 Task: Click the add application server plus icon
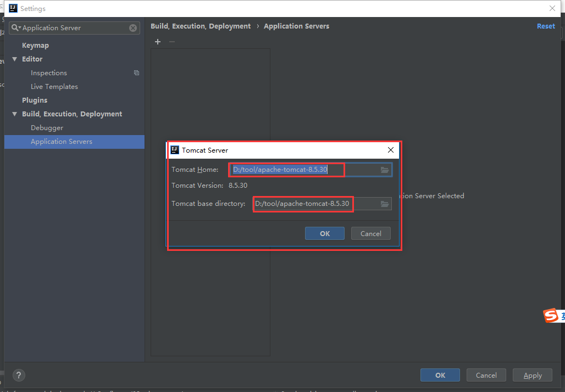(158, 42)
